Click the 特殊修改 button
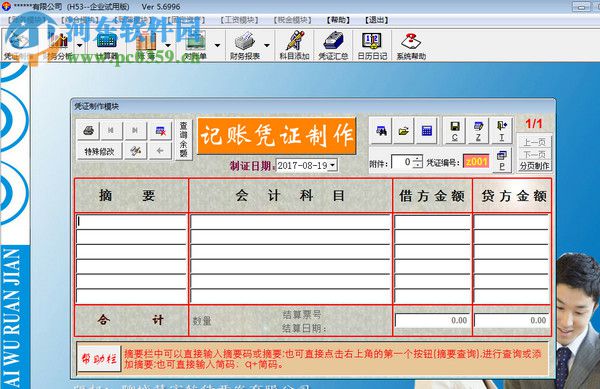 99,151
